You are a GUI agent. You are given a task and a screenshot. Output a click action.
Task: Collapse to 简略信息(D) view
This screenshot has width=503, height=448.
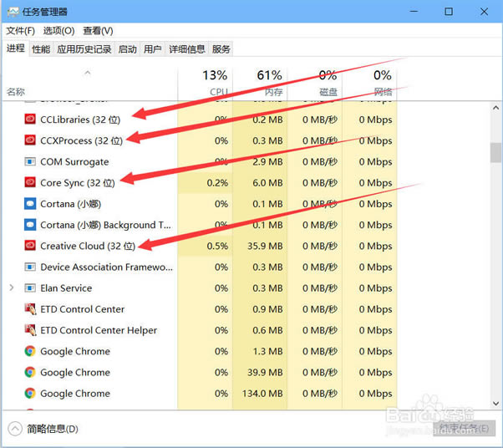pyautogui.click(x=43, y=429)
